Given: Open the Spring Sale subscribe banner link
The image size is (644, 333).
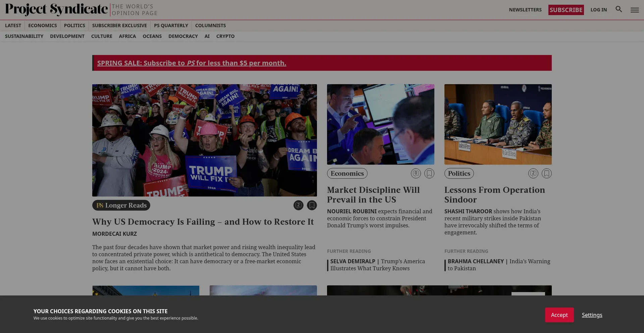Looking at the screenshot, I should tap(192, 63).
